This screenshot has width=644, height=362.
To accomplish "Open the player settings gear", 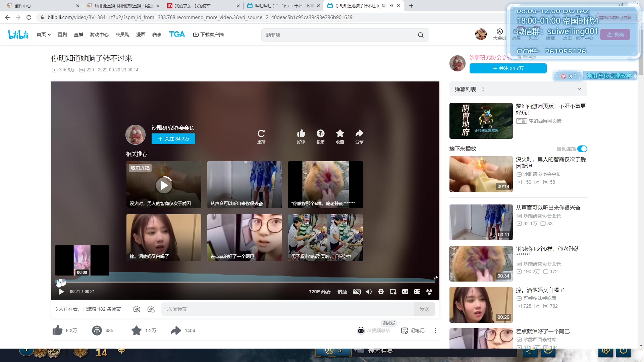I will pos(381,292).
